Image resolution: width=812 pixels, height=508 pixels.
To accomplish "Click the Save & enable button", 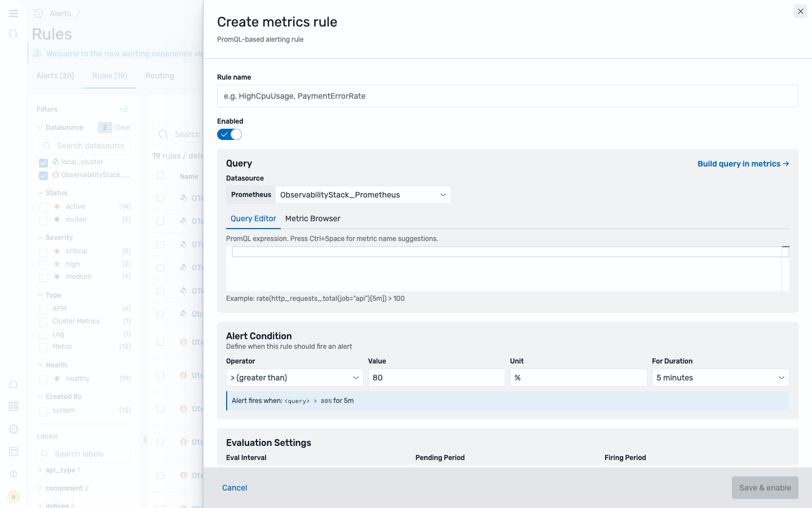I will [765, 488].
